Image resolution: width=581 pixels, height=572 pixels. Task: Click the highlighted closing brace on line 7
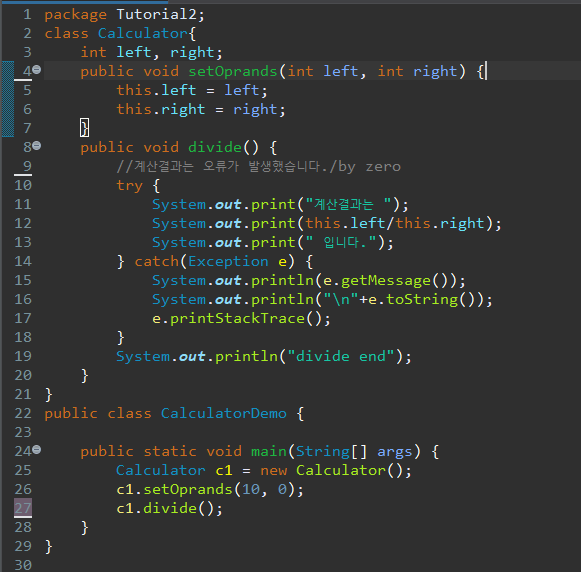pos(84,128)
